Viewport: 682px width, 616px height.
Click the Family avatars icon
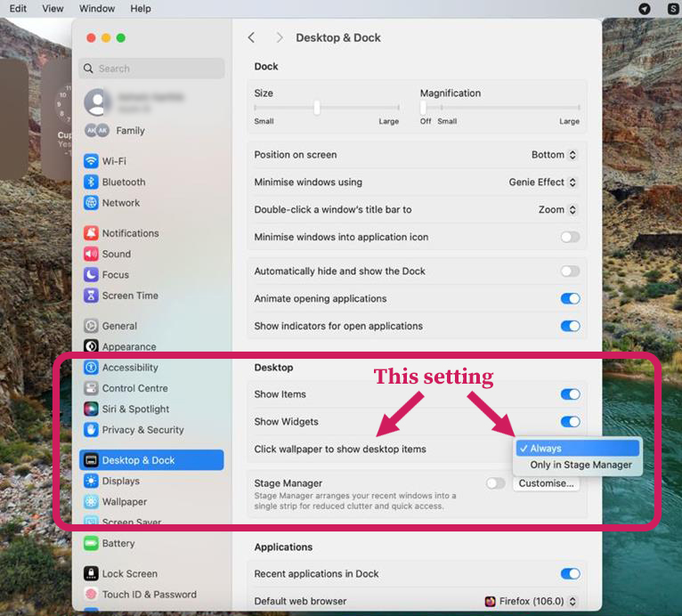[x=96, y=131]
